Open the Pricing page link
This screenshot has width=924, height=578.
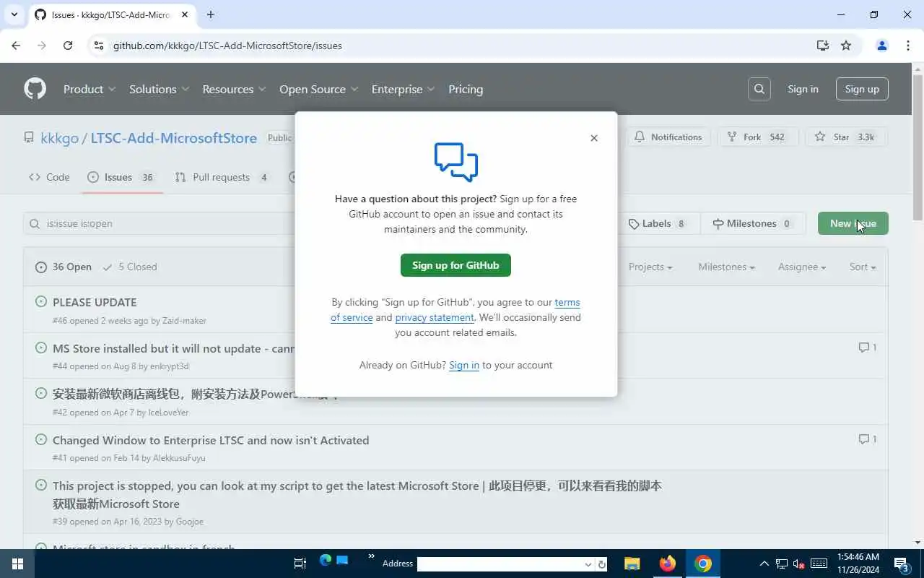pos(466,89)
